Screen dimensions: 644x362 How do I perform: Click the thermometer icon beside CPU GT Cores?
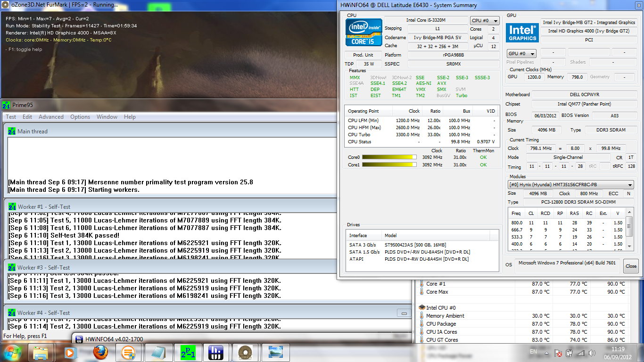point(421,340)
